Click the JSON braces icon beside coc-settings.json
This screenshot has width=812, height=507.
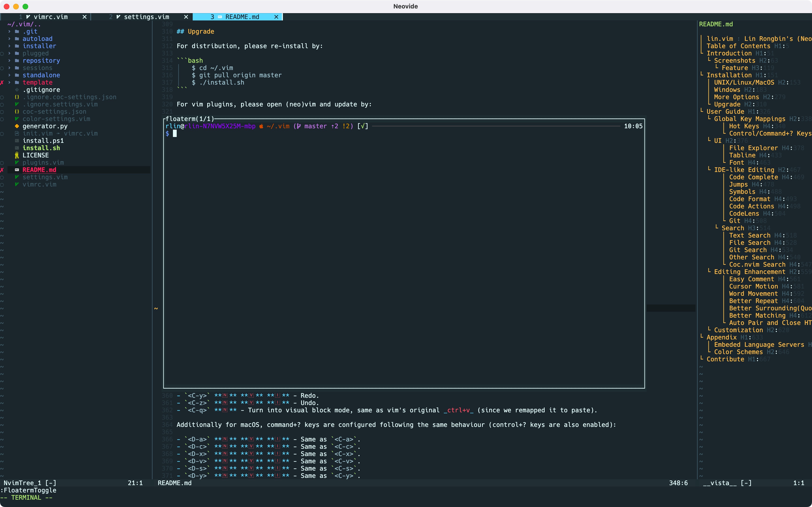pyautogui.click(x=17, y=112)
